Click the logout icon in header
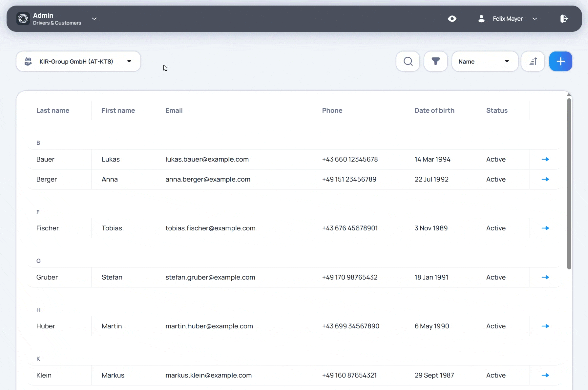588x390 pixels. [x=564, y=19]
